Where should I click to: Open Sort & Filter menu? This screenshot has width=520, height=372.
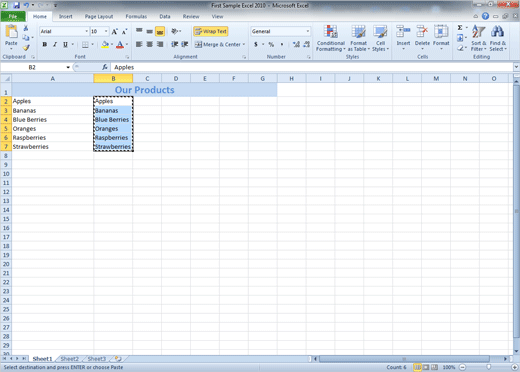click(x=479, y=38)
